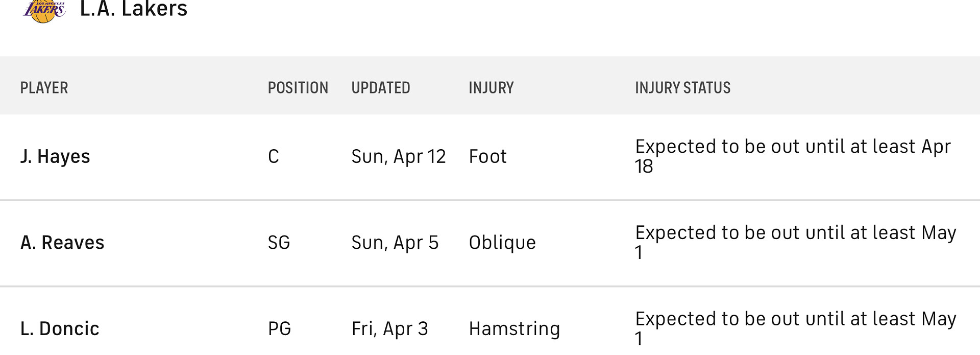Image resolution: width=980 pixels, height=355 pixels.
Task: Open A. Reaves player link
Action: pyautogui.click(x=62, y=243)
